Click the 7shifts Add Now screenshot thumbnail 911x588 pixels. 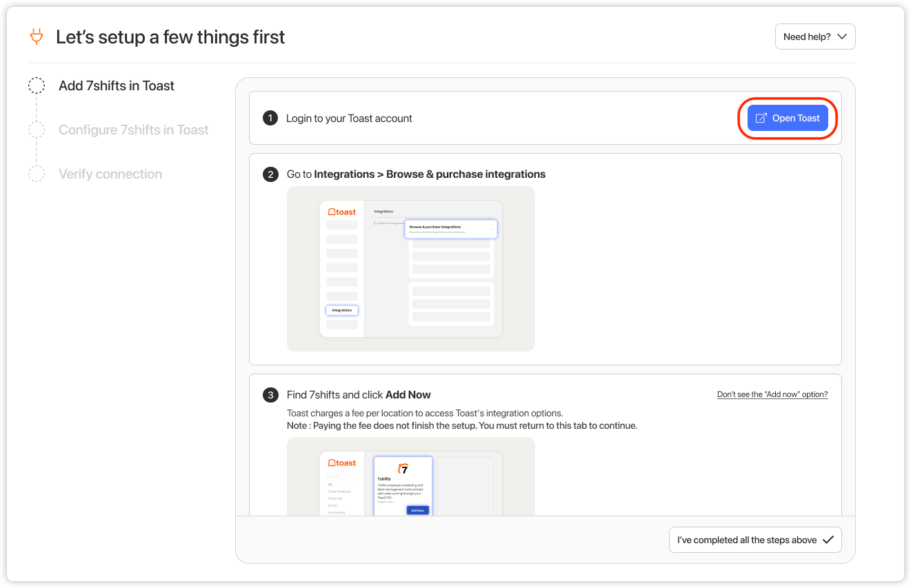(x=410, y=477)
